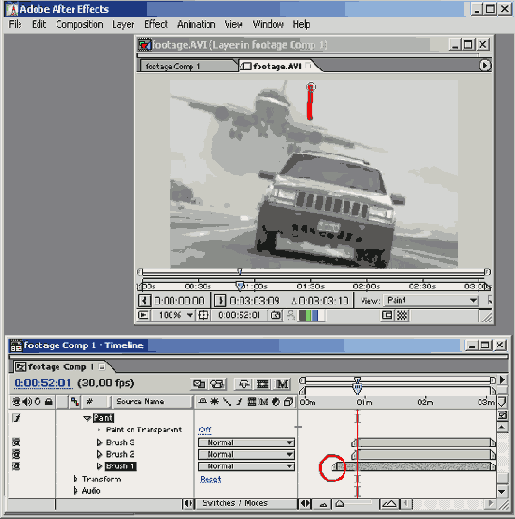This screenshot has width=515, height=519.
Task: Toggle the Paint effect f switch
Action: coord(16,418)
